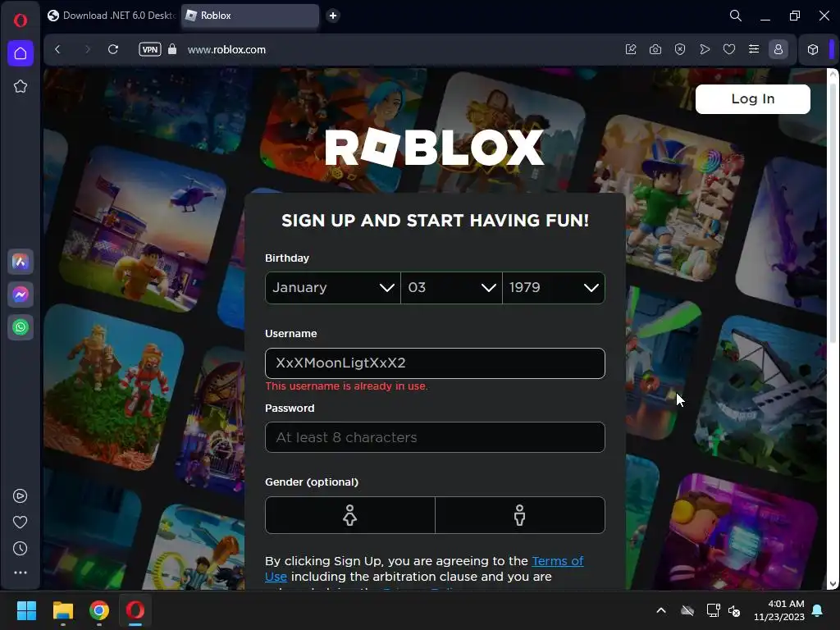Click the scroll down arrow of the page

pyautogui.click(x=833, y=584)
